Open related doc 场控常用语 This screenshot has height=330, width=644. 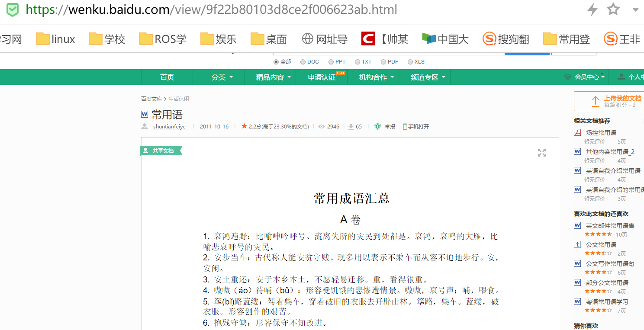(601, 133)
